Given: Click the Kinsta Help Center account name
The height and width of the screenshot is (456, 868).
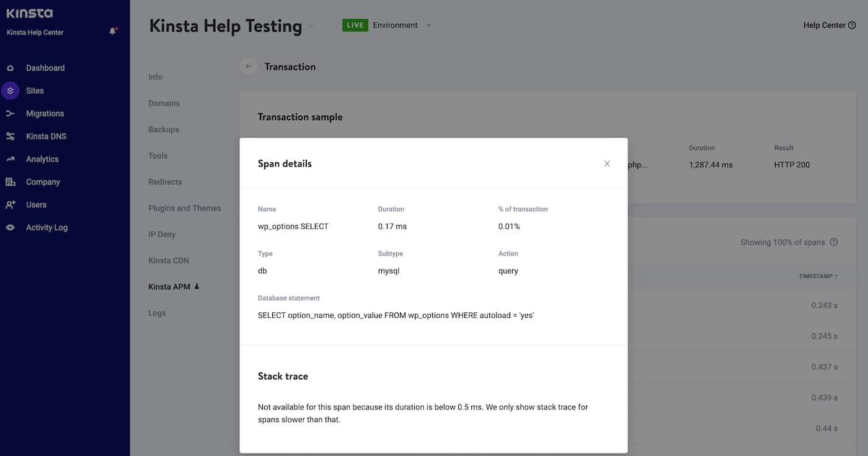Looking at the screenshot, I should click(35, 32).
